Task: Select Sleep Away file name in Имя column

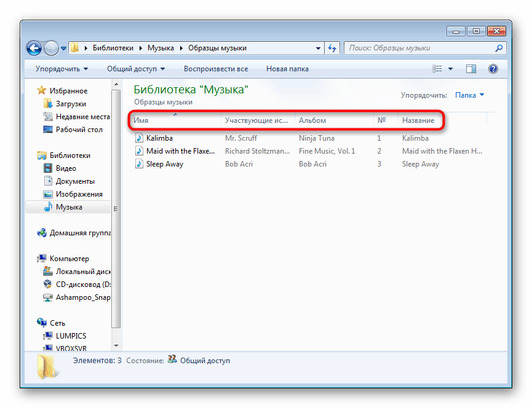Action: [x=165, y=164]
